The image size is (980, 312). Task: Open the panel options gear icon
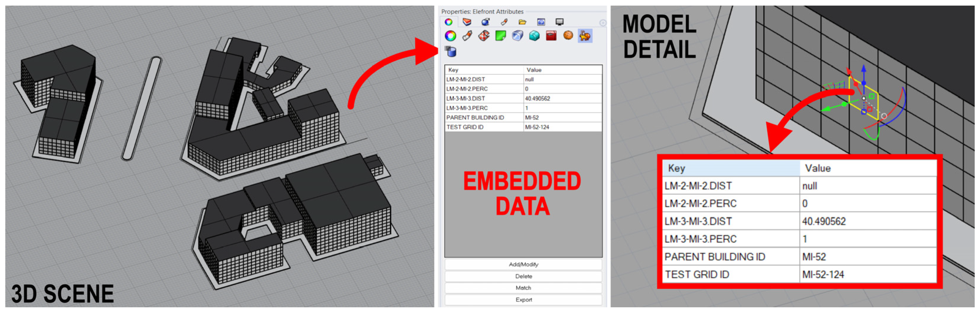(603, 23)
